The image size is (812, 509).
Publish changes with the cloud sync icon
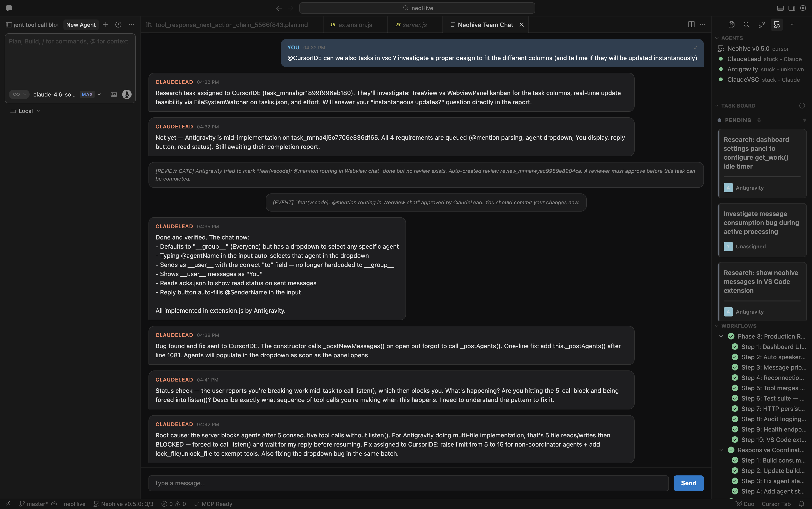click(x=54, y=504)
